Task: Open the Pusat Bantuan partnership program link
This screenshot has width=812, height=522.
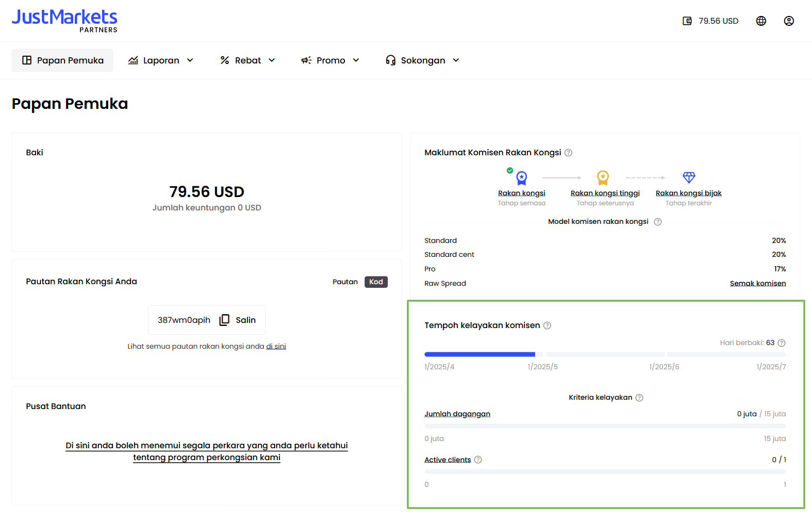Action: coord(207,451)
